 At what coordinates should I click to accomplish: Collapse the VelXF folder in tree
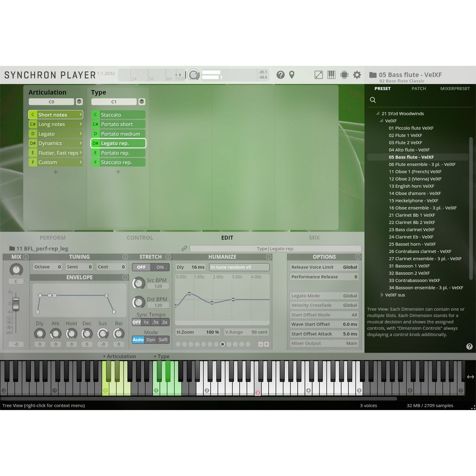pos(381,121)
